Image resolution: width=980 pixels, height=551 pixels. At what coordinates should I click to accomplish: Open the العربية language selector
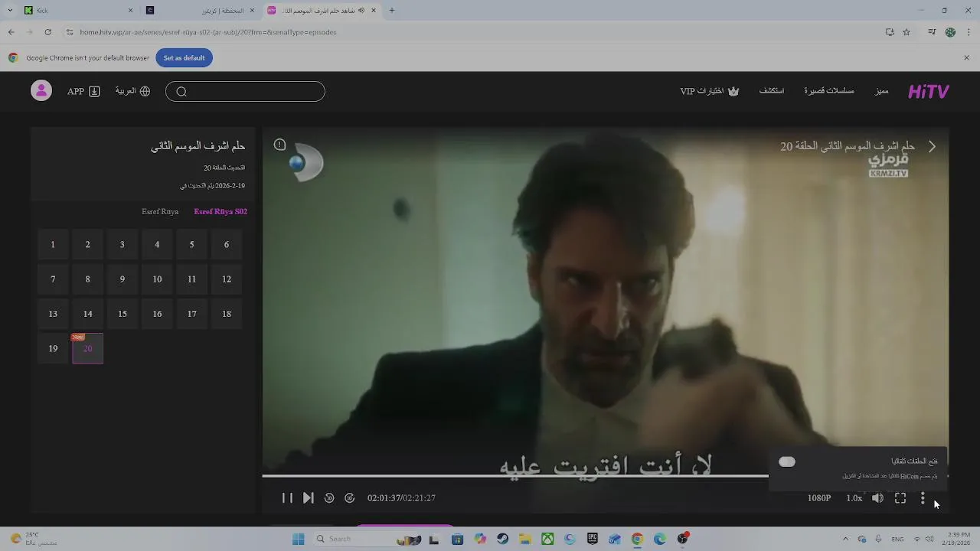coord(132,91)
